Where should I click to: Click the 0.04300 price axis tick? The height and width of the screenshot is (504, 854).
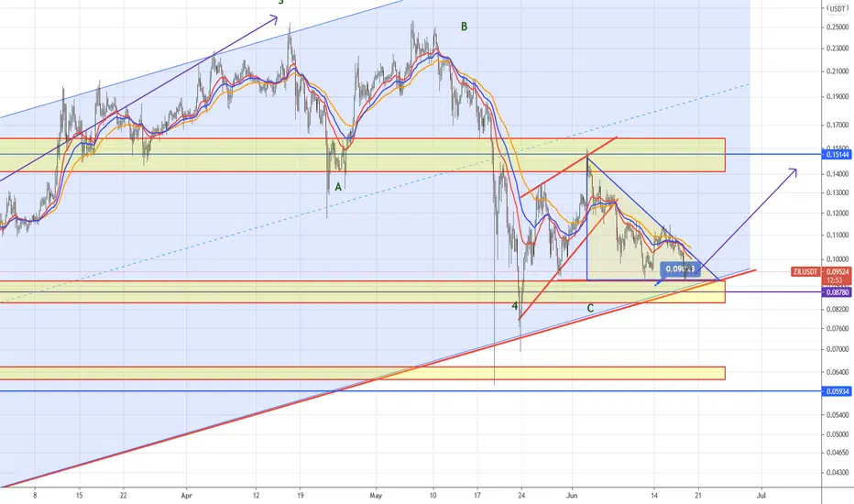point(838,473)
